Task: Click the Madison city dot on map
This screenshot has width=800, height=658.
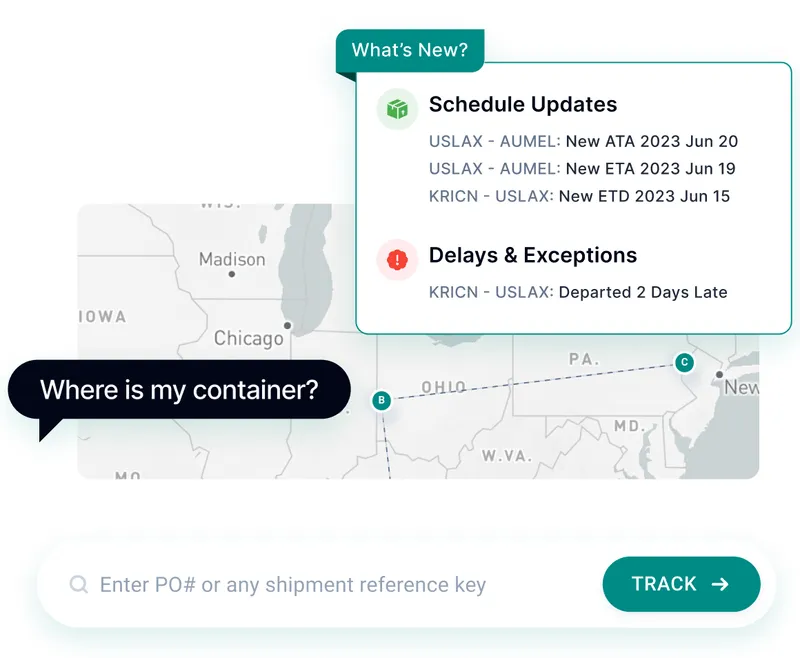Action: (232, 274)
